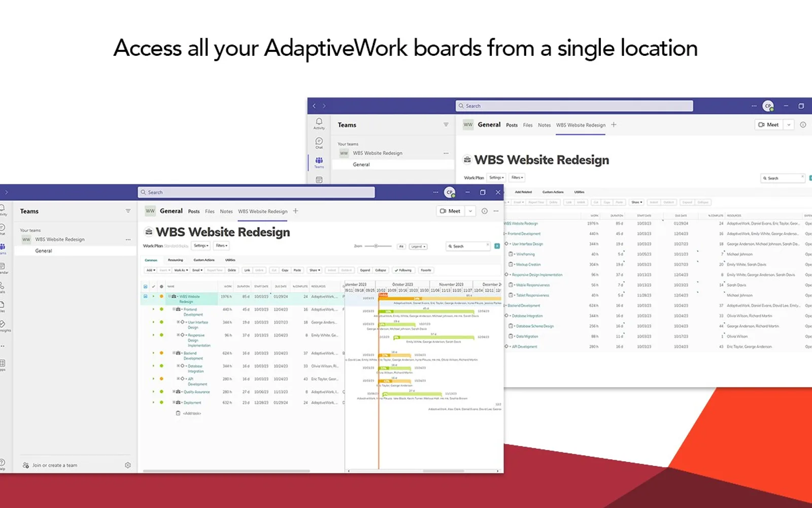Screen dimensions: 812x508
Task: Expand the Meet dropdown arrow in the front window
Action: 470,211
